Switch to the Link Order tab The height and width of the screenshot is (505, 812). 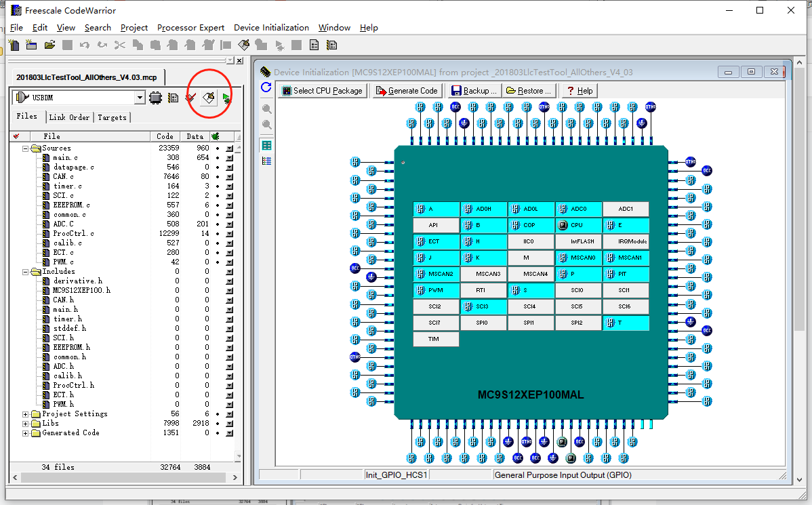pos(69,117)
